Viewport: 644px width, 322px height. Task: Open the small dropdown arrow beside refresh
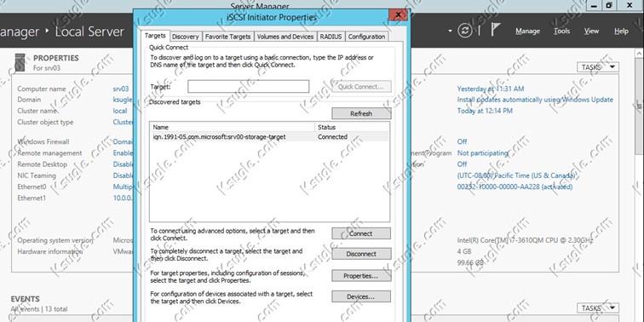[450, 32]
